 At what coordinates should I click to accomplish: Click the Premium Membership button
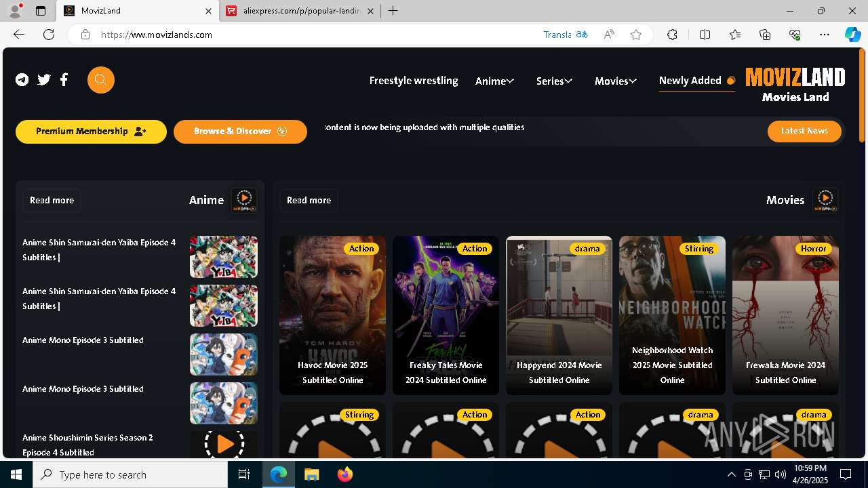pos(91,131)
